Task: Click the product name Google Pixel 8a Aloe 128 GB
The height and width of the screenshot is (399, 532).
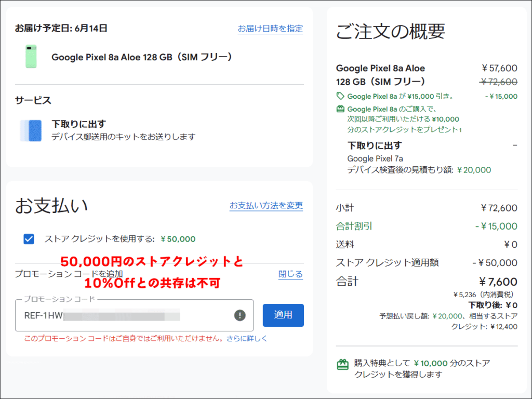Action: (x=142, y=57)
